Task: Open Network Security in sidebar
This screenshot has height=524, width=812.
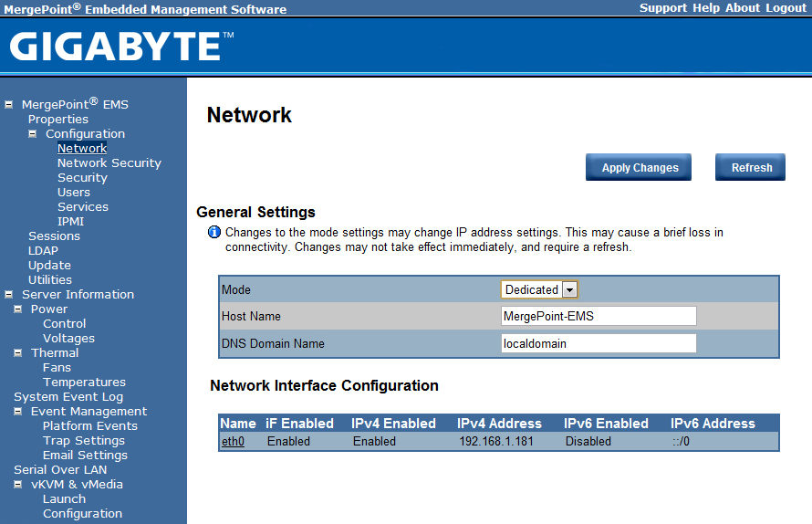Action: (x=109, y=162)
